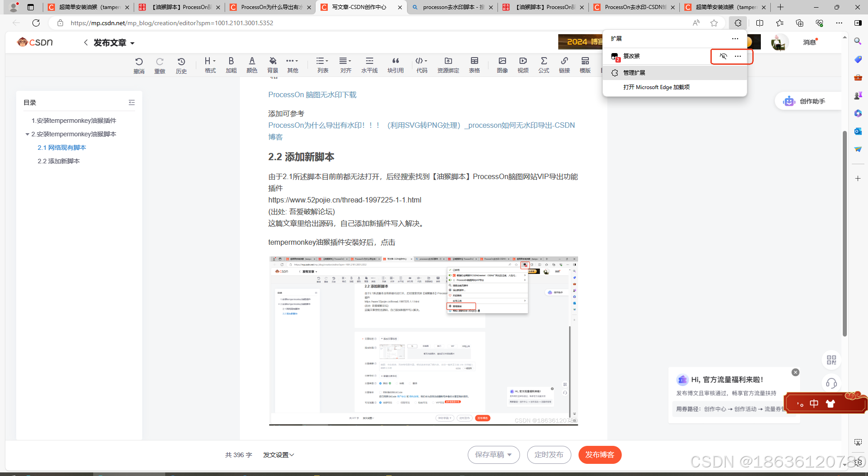This screenshot has width=868, height=476.
Task: Click the embedded screenshot image in article
Action: click(x=423, y=341)
